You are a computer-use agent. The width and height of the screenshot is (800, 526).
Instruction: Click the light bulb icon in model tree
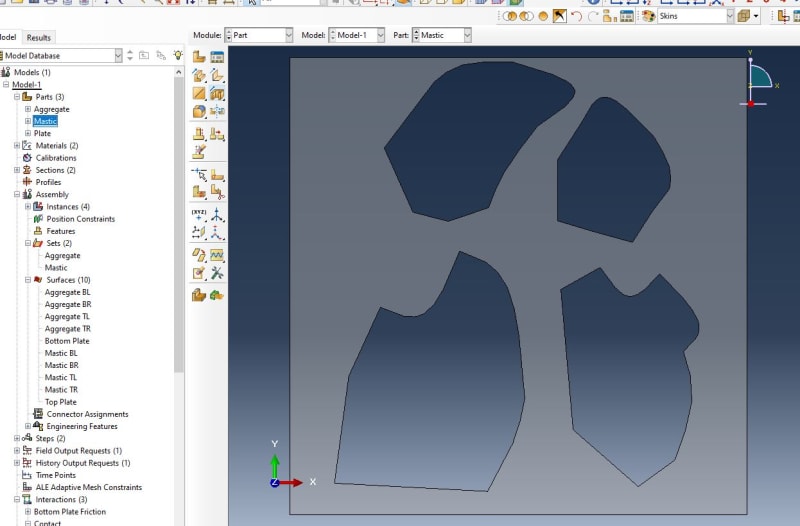178,55
